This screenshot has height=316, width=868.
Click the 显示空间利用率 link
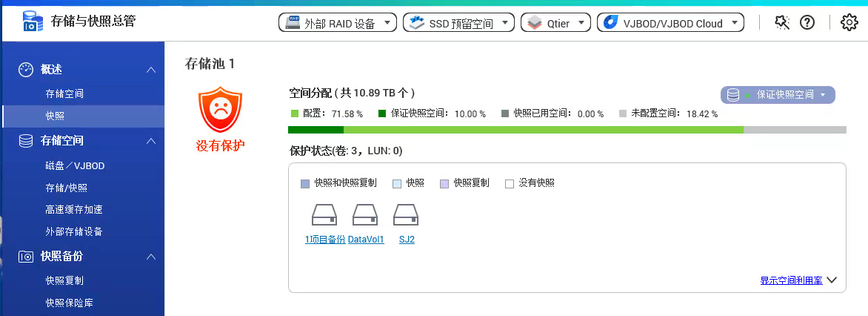791,280
